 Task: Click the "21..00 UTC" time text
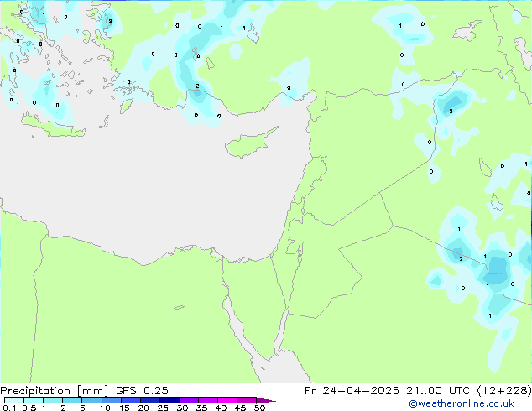click(438, 391)
